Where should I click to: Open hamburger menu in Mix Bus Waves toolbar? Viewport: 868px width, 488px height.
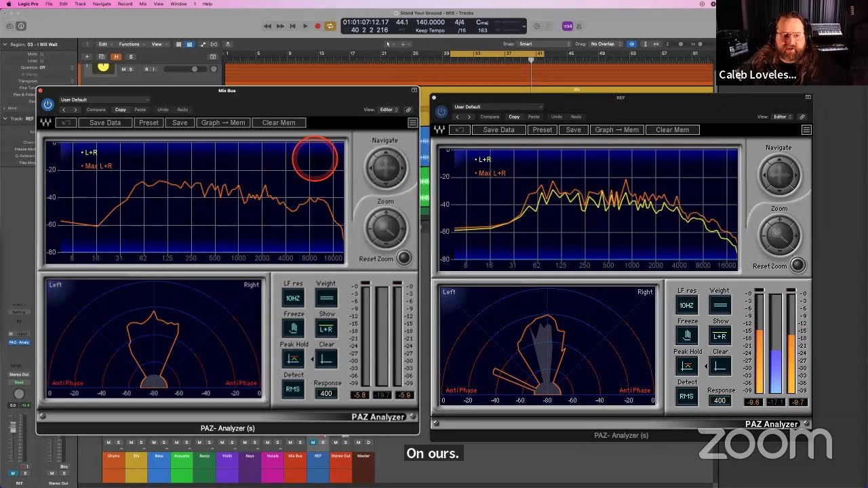[x=412, y=123]
